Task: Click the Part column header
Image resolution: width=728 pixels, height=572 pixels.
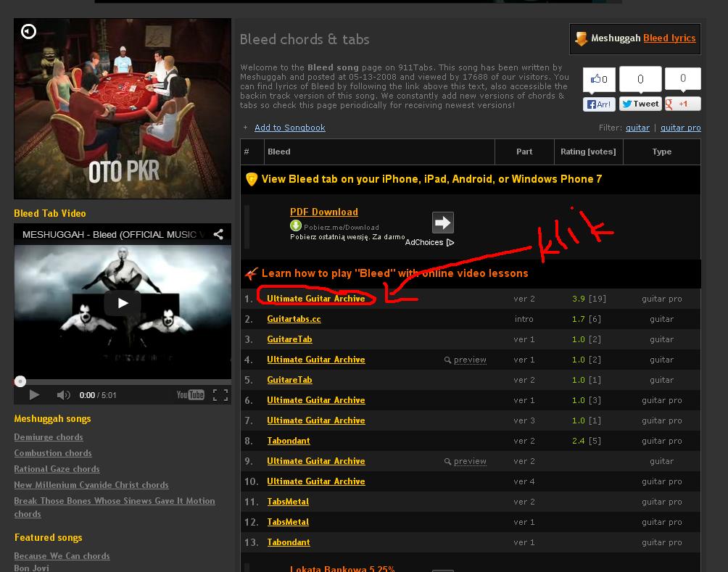Action: 524,152
